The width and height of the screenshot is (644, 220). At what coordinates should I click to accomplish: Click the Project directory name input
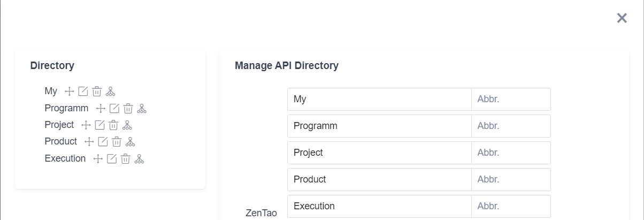pos(379,153)
